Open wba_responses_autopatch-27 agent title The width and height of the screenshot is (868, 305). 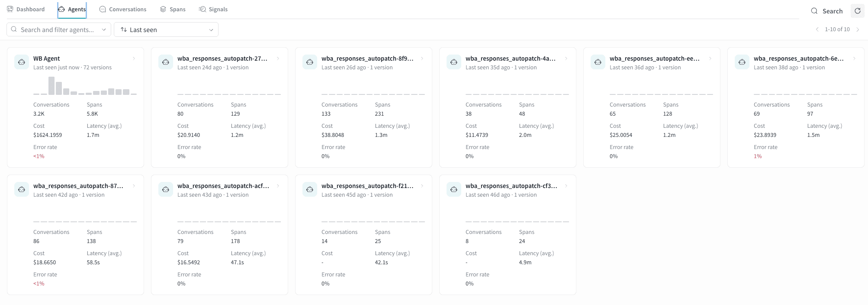[222, 58]
